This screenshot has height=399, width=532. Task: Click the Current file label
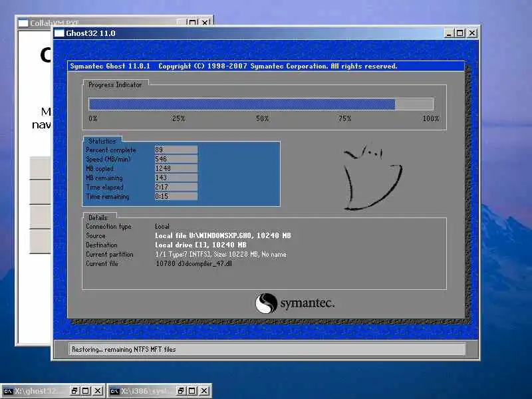tap(102, 263)
